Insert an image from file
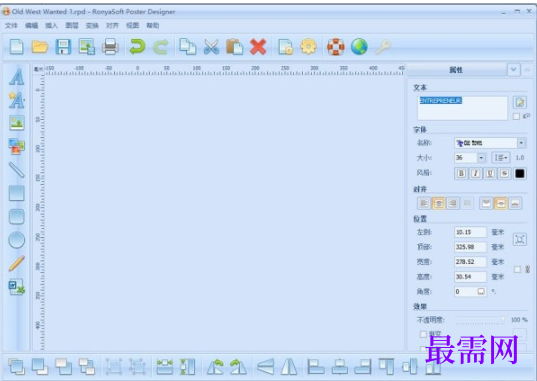 click(16, 123)
